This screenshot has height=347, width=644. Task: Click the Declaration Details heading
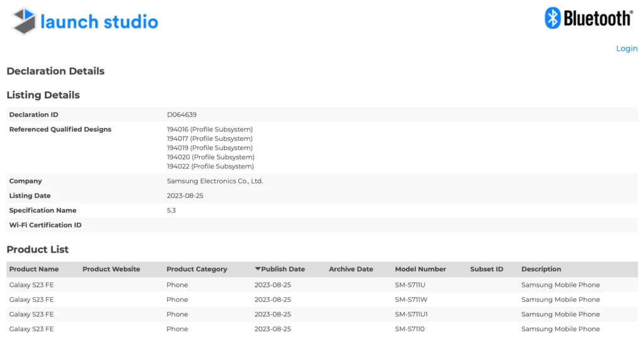point(55,71)
